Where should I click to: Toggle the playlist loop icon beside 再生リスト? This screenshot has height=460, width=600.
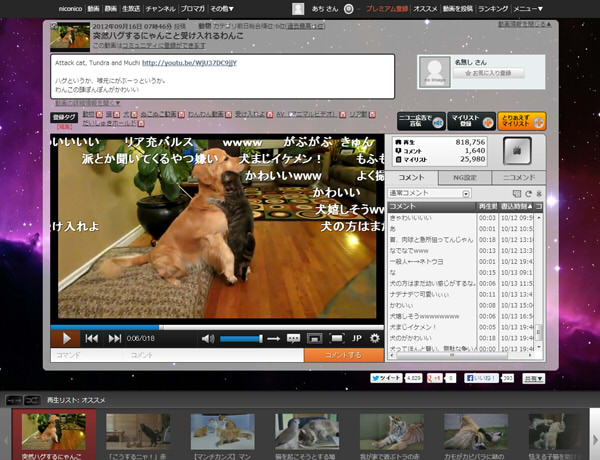coord(32,400)
